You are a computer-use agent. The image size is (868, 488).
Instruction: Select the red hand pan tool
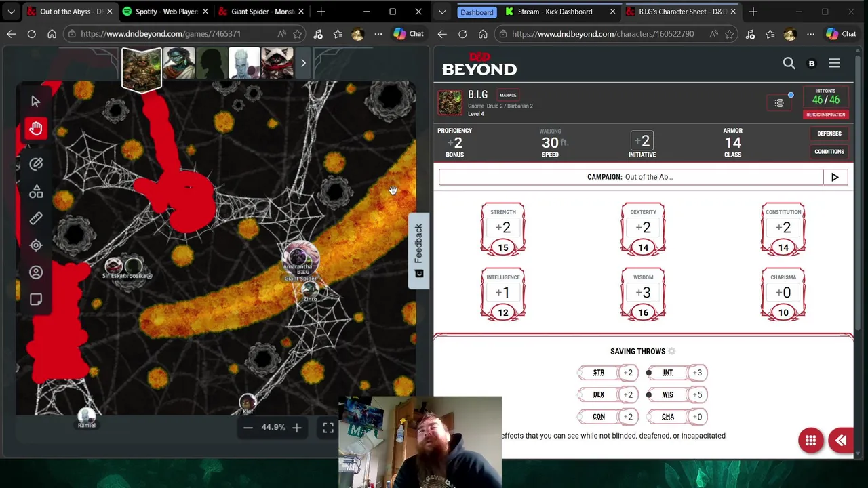click(x=36, y=128)
